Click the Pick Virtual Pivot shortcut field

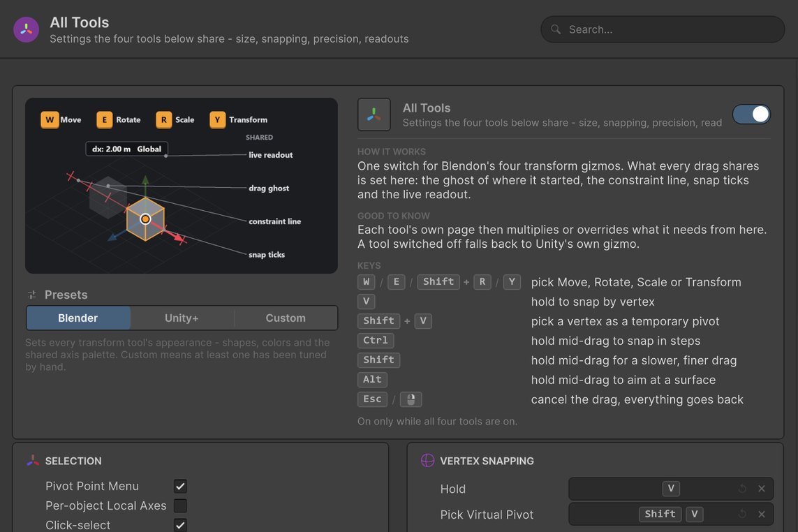[671, 514]
